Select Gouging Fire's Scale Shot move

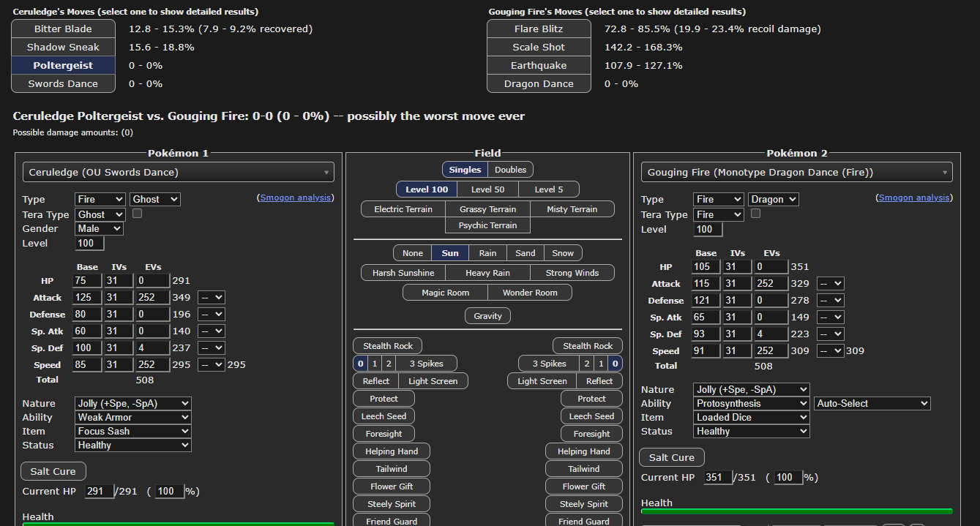539,47
